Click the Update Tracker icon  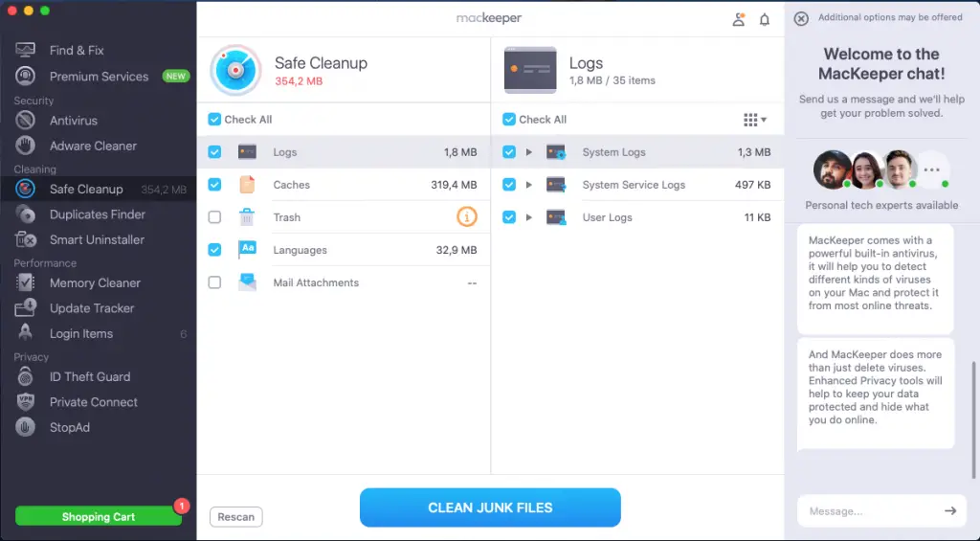click(x=25, y=307)
